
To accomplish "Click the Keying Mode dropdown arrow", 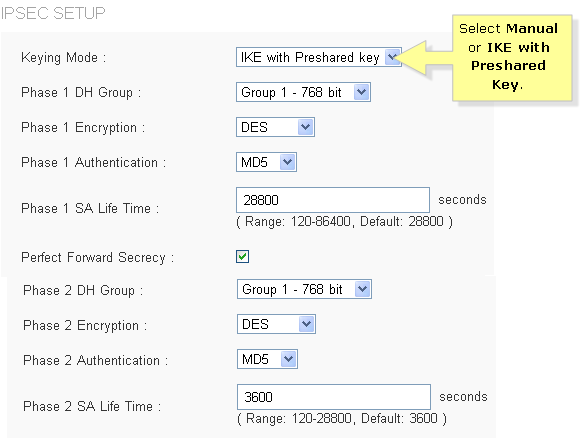I will coord(392,57).
